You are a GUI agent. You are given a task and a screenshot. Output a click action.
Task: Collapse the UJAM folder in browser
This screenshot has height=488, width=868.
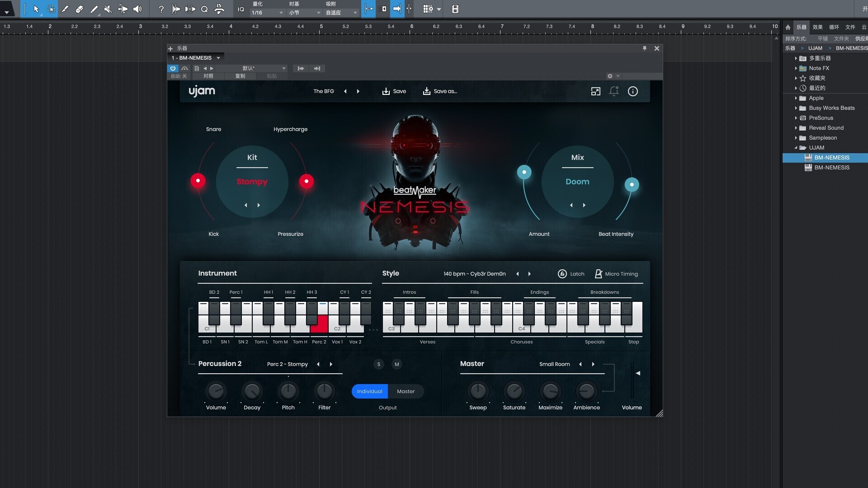796,148
